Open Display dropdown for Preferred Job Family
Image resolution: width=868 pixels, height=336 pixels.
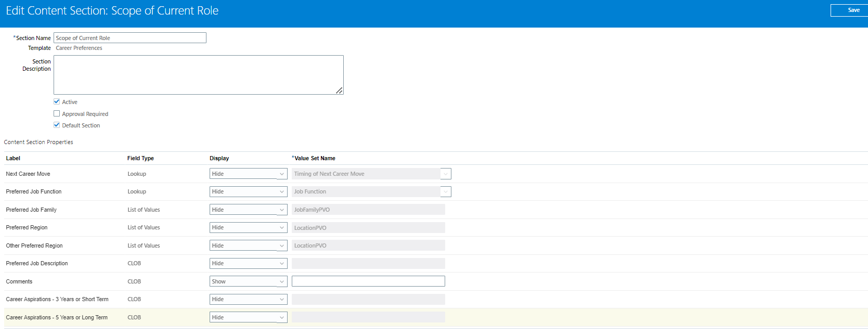(x=249, y=210)
